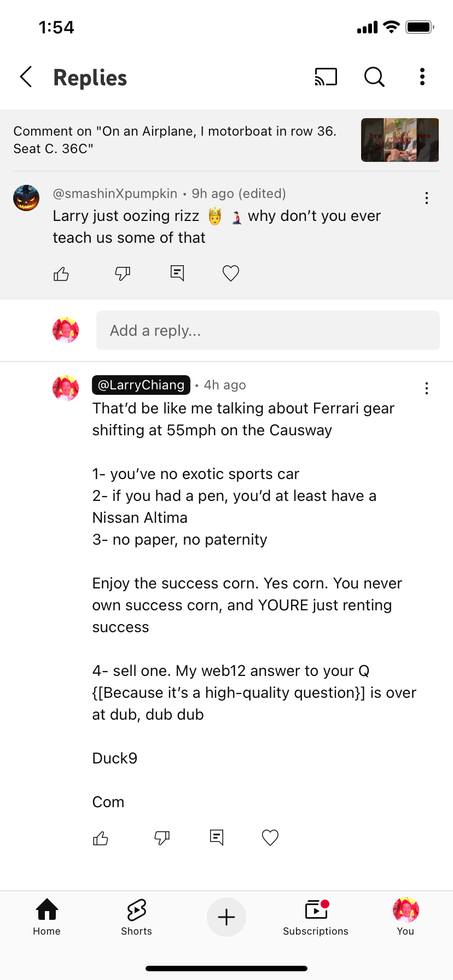Tap the Cast icon in the top bar
The width and height of the screenshot is (453, 980).
(326, 77)
